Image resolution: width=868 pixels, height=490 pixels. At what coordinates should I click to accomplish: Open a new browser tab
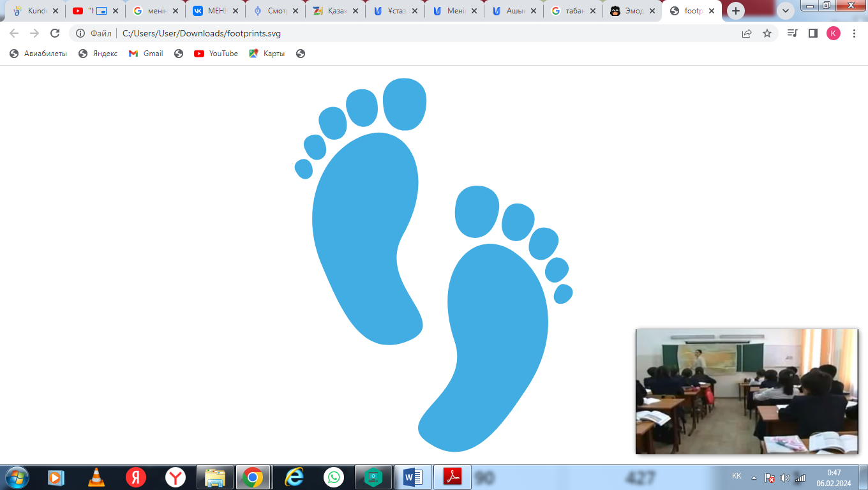pyautogui.click(x=736, y=11)
